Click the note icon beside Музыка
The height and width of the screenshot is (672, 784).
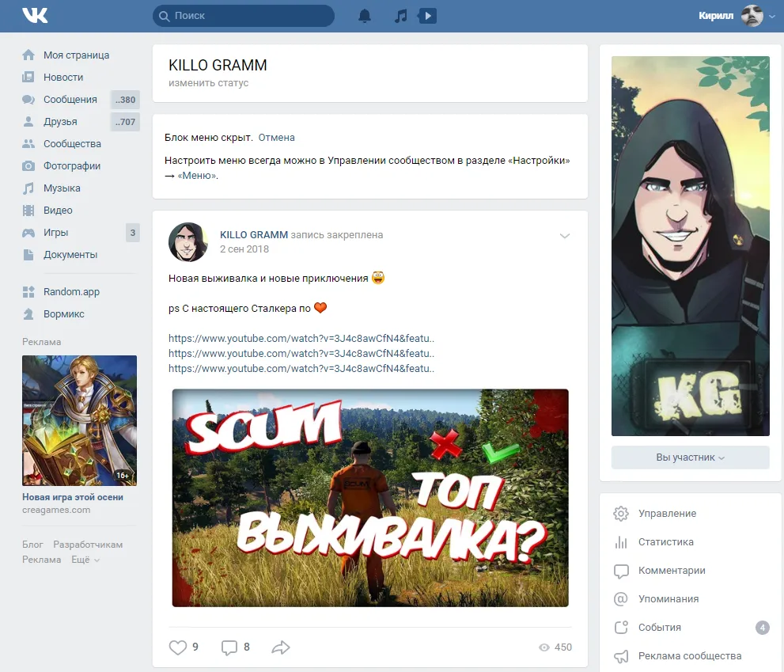[28, 188]
